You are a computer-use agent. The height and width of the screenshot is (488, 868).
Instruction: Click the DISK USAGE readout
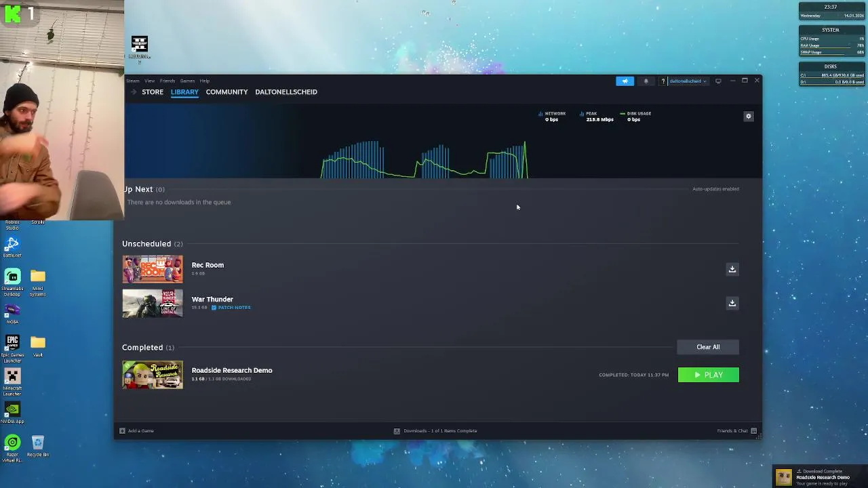635,117
